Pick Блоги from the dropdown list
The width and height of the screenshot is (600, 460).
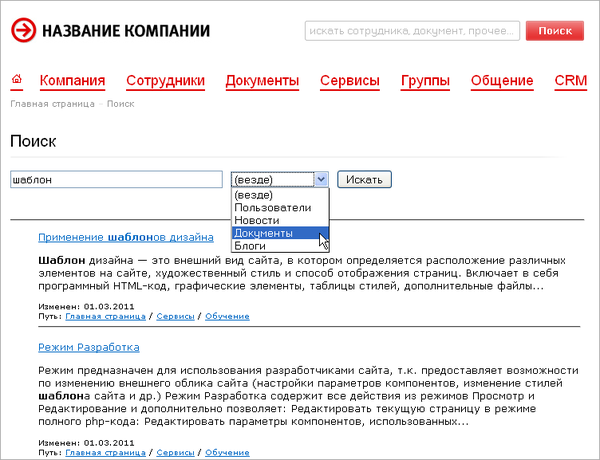click(x=250, y=246)
